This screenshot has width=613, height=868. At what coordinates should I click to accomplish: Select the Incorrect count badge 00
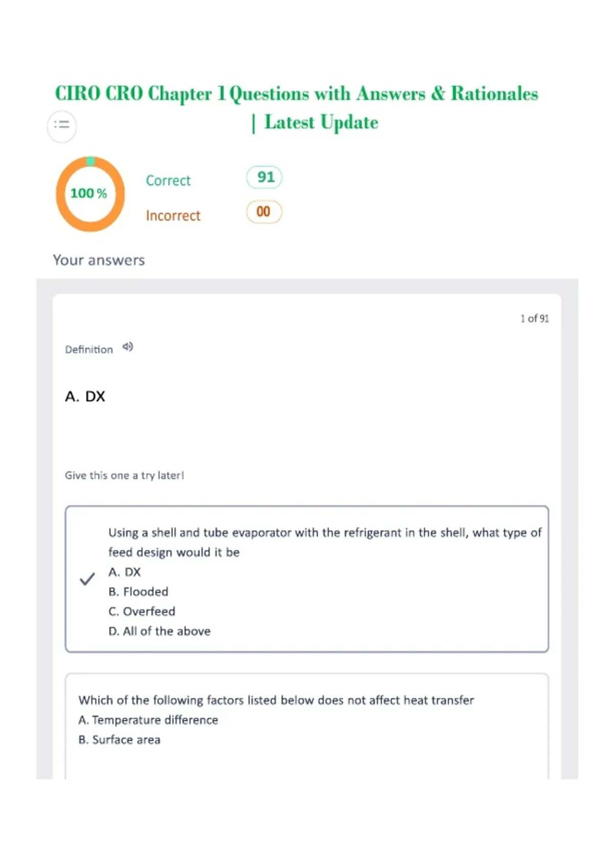coord(264,212)
